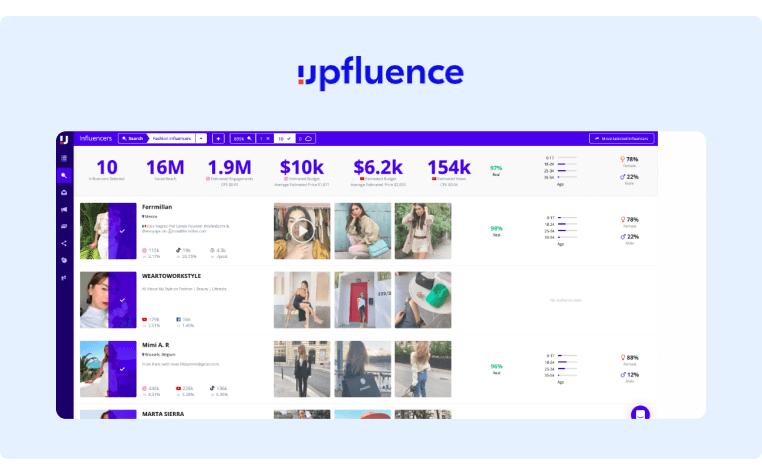This screenshot has width=762, height=475.
Task: Click the cloud icon segment in the toolbar
Action: click(x=306, y=139)
